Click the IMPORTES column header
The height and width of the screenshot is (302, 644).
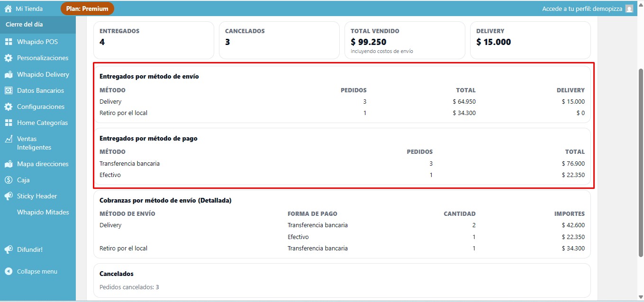tap(570, 213)
